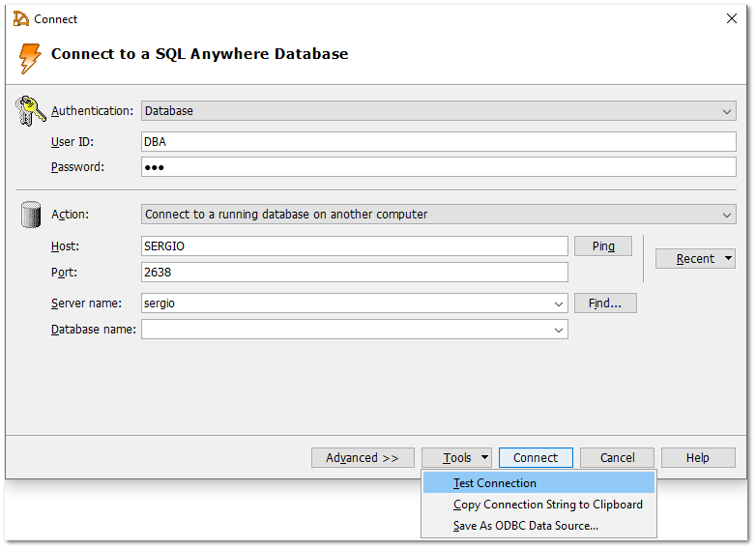Open the Authentication dropdown

[x=727, y=111]
